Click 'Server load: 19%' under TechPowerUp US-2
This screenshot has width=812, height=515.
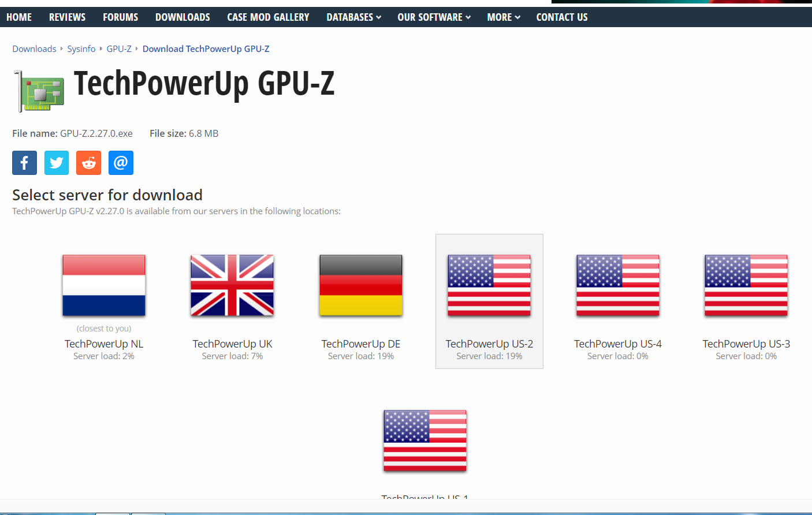tap(489, 356)
